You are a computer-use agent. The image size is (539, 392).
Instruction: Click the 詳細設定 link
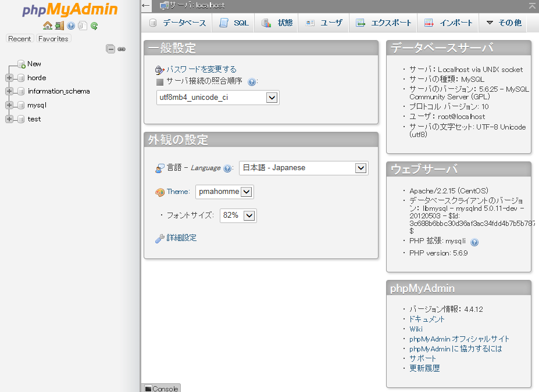coord(181,238)
